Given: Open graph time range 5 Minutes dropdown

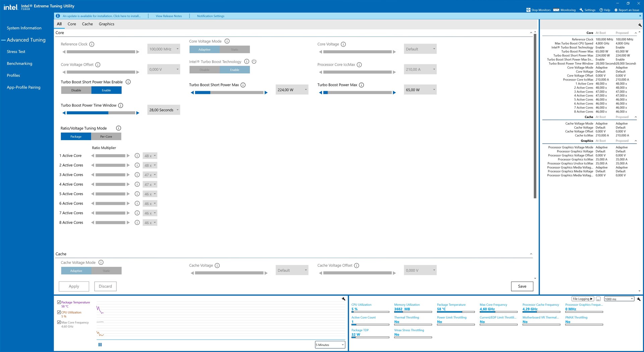Looking at the screenshot, I should 330,345.
